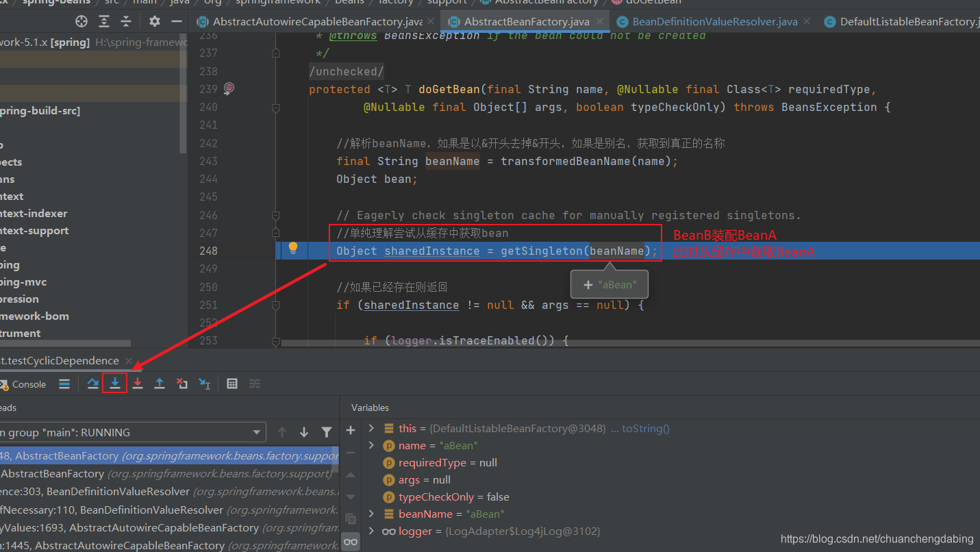The image size is (980, 552).
Task: Click the Drop Frame icon
Action: [182, 384]
